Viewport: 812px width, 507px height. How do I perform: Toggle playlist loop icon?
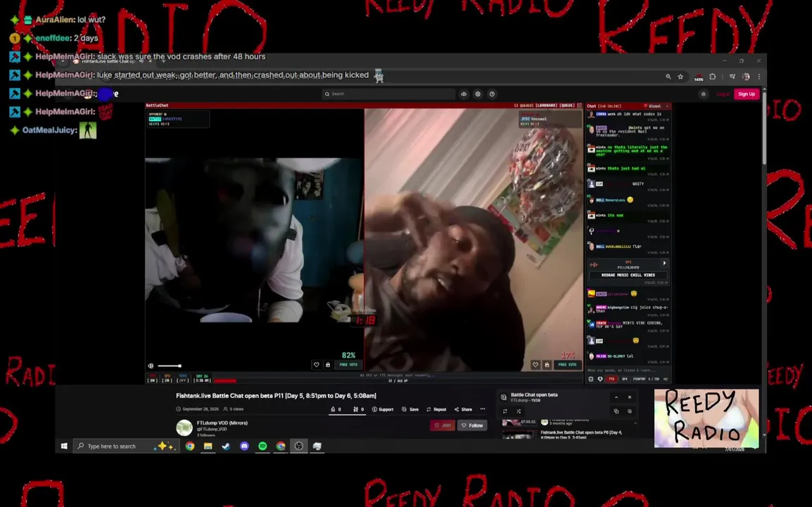pos(505,411)
